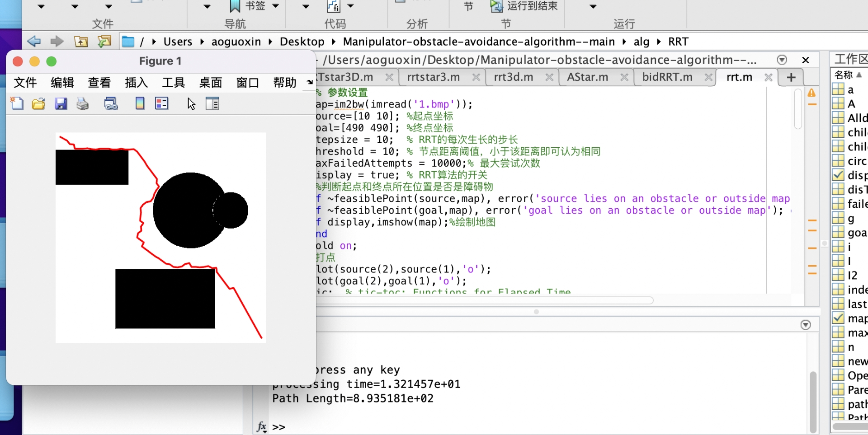Close the rrt.m tab

coord(768,77)
